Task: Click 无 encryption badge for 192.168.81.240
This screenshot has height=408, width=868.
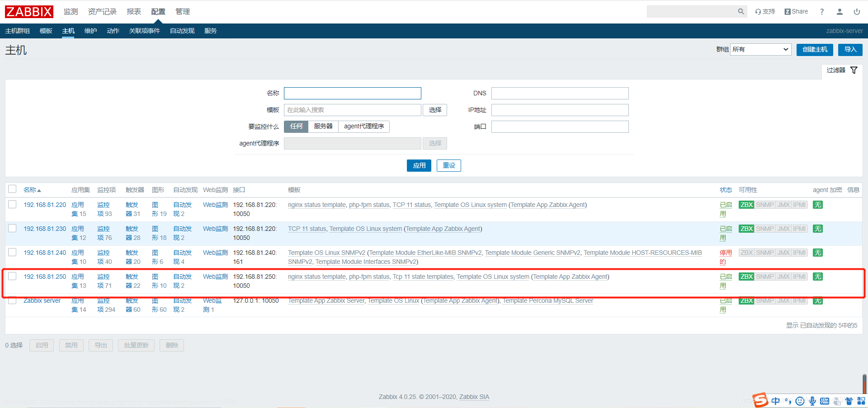Action: (818, 253)
